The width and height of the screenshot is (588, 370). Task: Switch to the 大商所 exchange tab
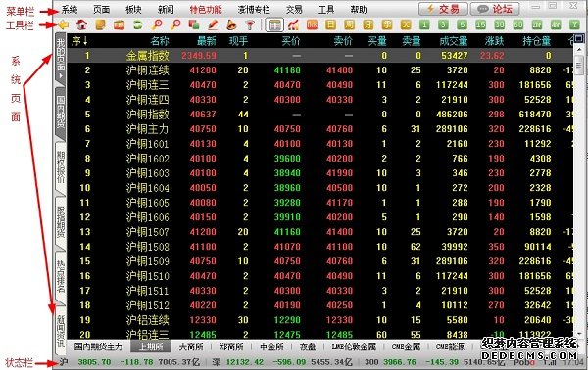pyautogui.click(x=191, y=347)
